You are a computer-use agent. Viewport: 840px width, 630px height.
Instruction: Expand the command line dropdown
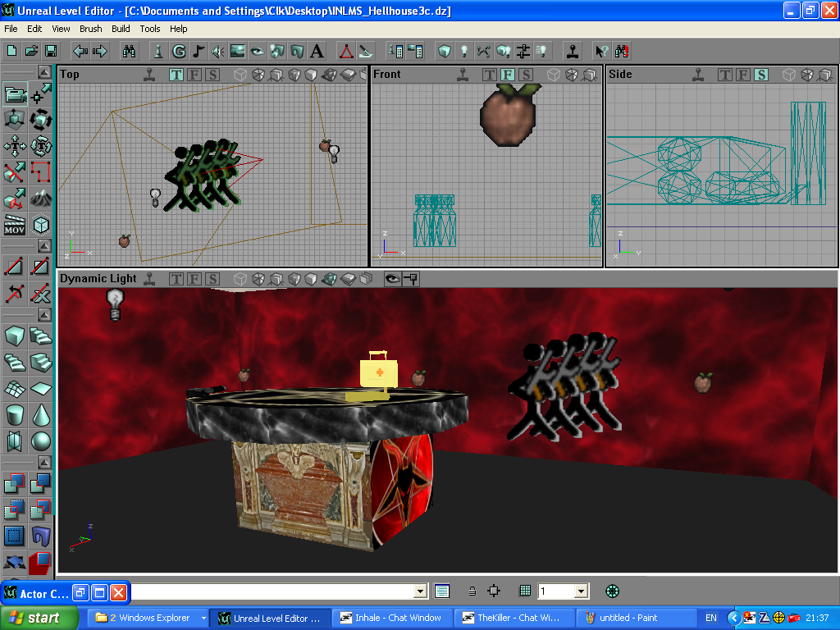click(420, 591)
